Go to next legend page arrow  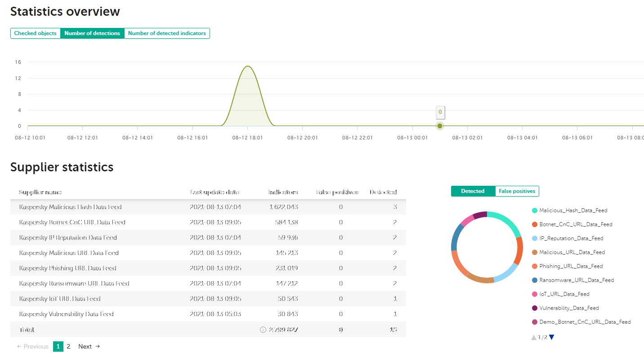(552, 337)
